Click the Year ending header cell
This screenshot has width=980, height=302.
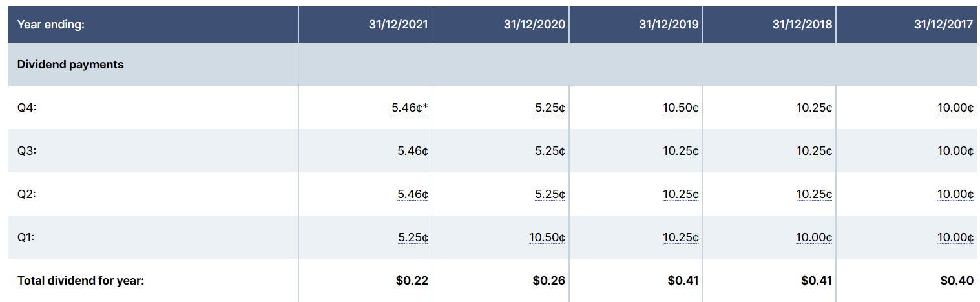pos(51,25)
